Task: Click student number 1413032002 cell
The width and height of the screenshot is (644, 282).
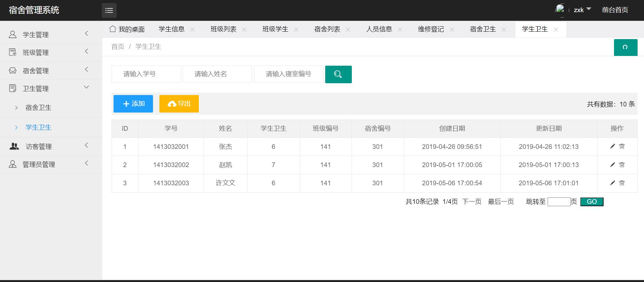Action: tap(171, 165)
